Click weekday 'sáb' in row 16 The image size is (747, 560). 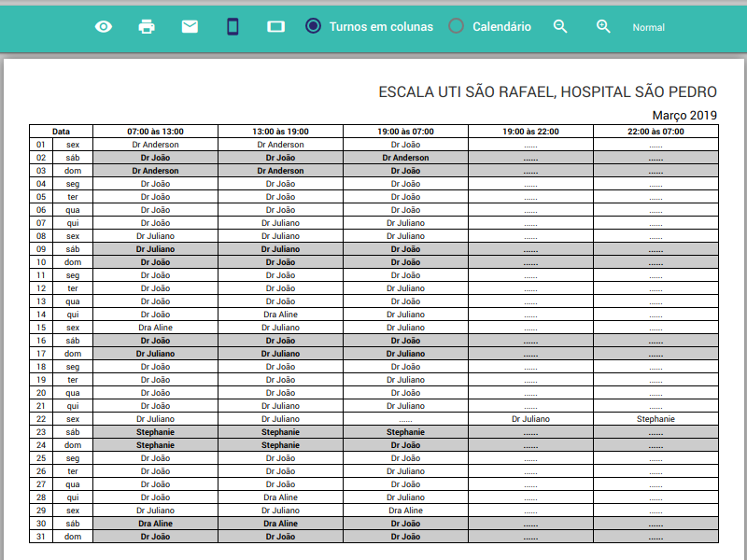tap(73, 341)
